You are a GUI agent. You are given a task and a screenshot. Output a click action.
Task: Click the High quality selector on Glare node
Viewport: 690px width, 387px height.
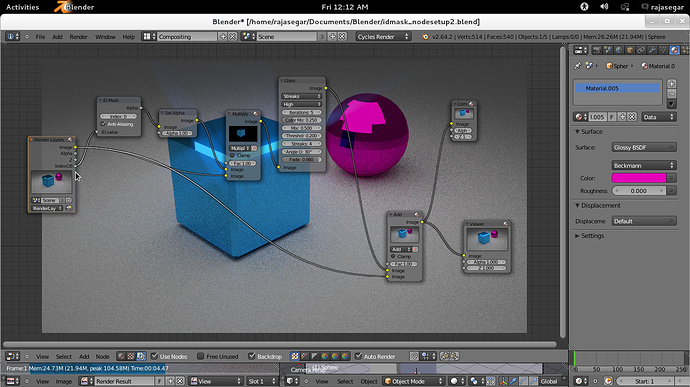301,104
